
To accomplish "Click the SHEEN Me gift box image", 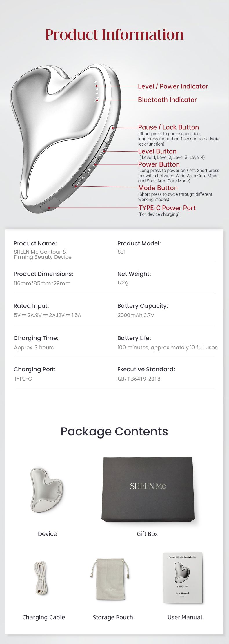I will click(148, 490).
